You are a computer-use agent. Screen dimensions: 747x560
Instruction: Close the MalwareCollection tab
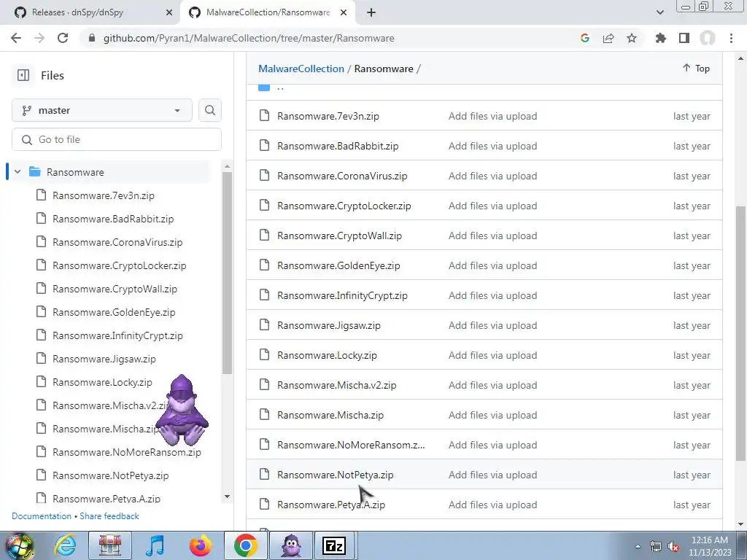344,13
